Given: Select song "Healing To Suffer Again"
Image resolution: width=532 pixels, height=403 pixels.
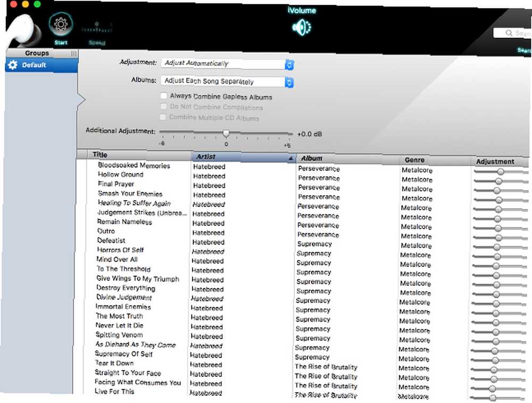Looking at the screenshot, I should tap(134, 203).
